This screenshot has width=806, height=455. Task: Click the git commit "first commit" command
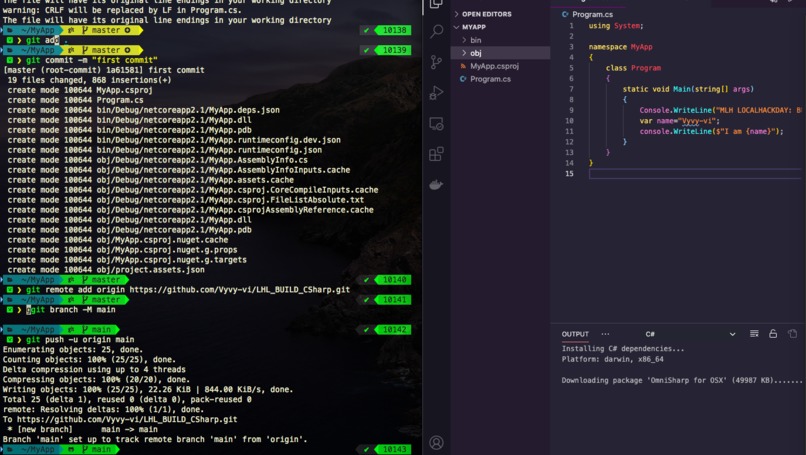point(91,60)
